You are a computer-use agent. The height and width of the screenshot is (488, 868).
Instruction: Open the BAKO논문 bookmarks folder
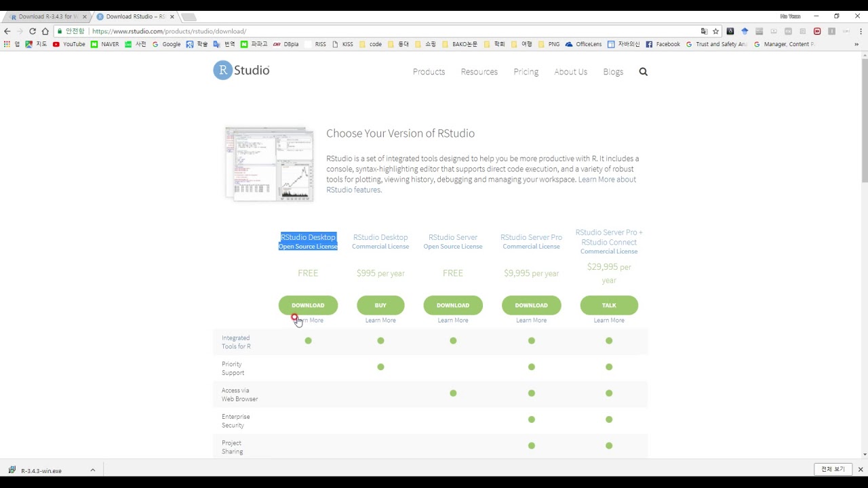point(460,44)
